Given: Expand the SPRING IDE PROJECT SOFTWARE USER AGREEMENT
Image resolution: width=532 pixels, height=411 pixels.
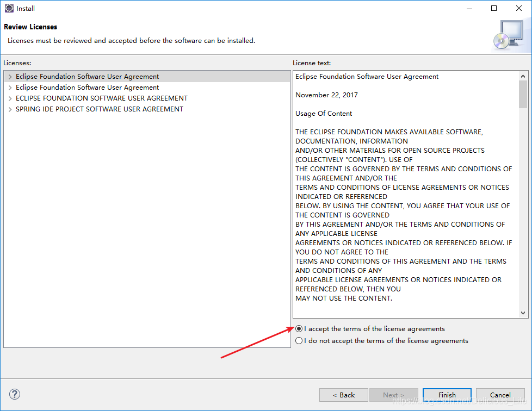Looking at the screenshot, I should click(x=10, y=109).
